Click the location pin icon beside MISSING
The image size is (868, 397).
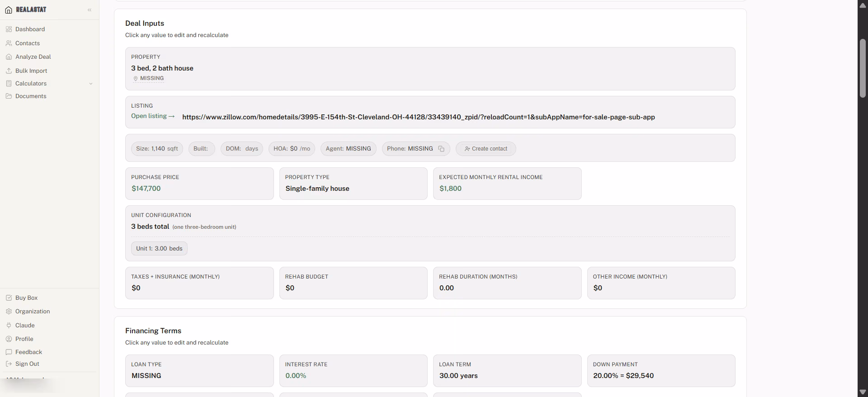(135, 78)
